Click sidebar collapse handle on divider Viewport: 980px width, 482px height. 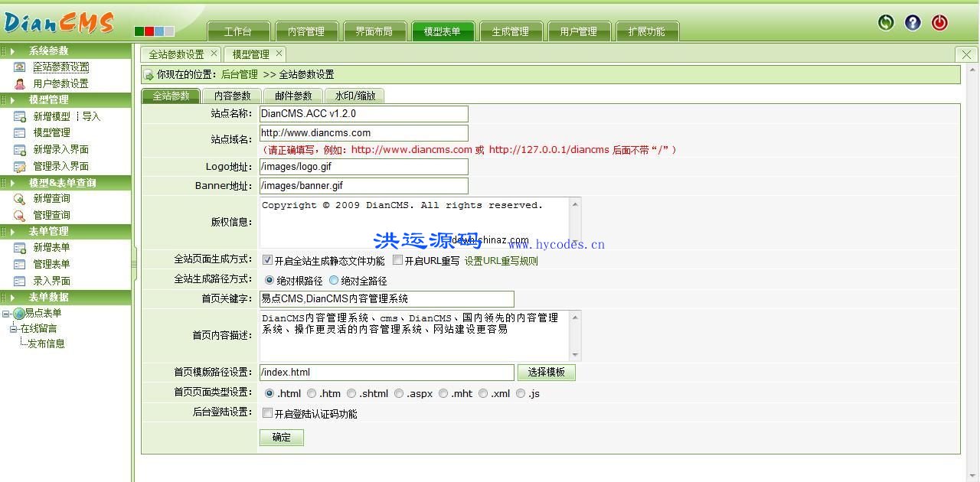pos(134,264)
